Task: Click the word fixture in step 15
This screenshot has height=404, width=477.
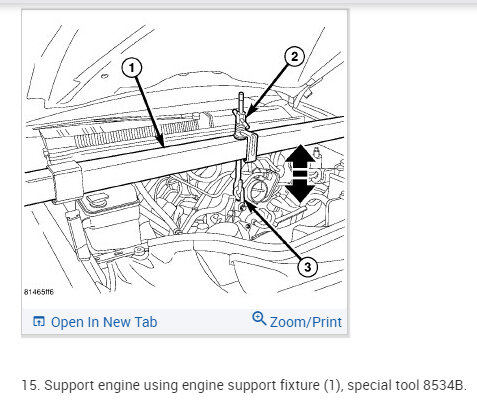Action: coord(300,385)
